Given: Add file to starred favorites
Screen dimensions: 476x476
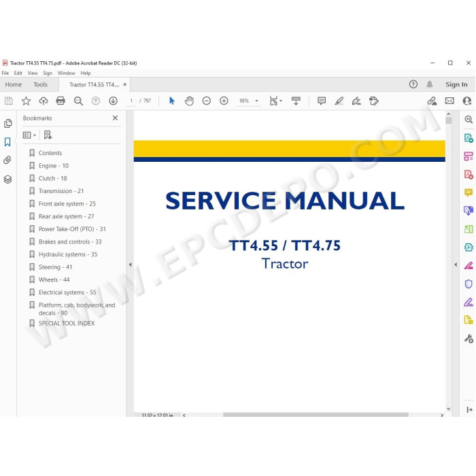Looking at the screenshot, I should point(26,101).
